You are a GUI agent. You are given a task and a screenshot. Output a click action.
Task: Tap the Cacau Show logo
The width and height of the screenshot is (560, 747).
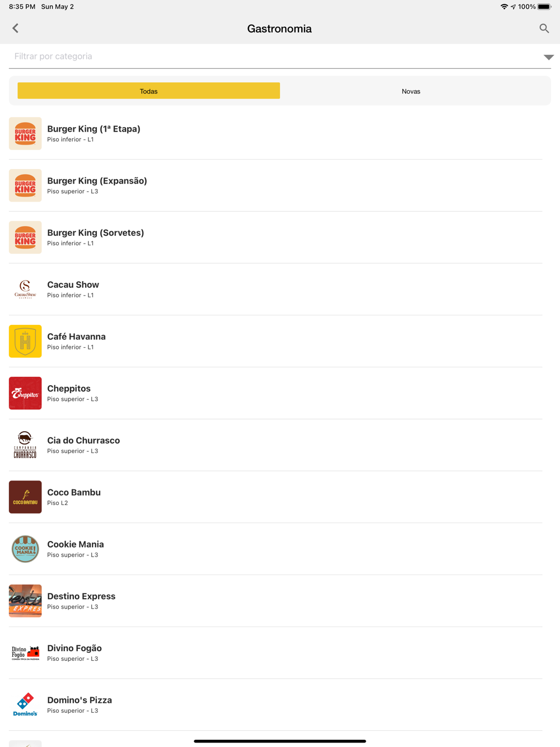click(25, 289)
